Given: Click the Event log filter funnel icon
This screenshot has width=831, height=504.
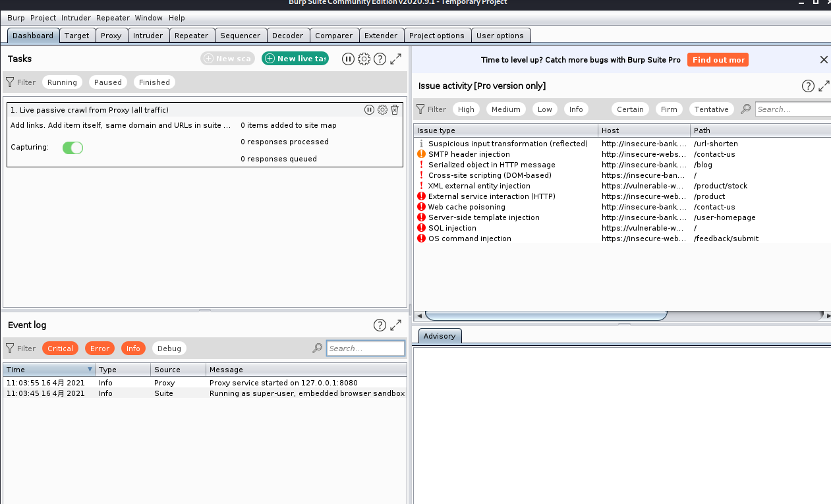Looking at the screenshot, I should coord(10,349).
